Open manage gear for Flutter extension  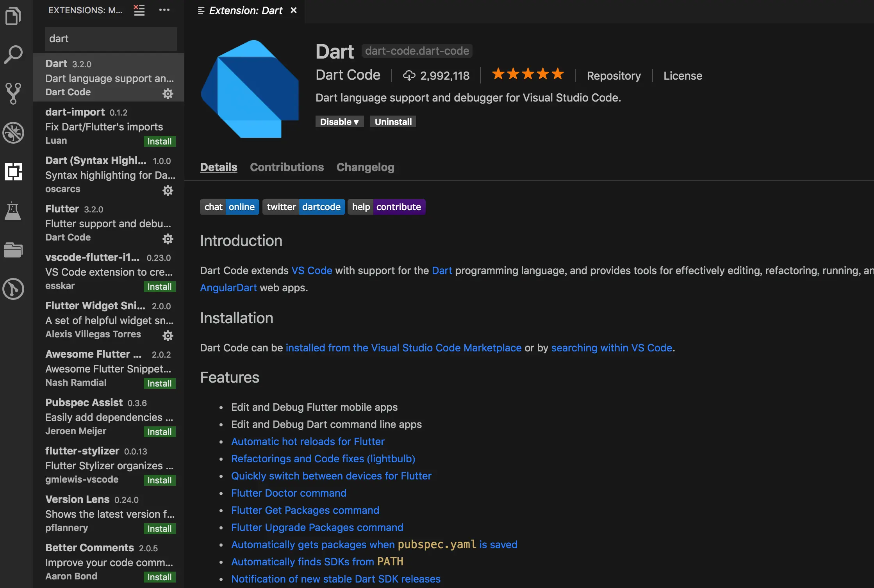coord(168,239)
